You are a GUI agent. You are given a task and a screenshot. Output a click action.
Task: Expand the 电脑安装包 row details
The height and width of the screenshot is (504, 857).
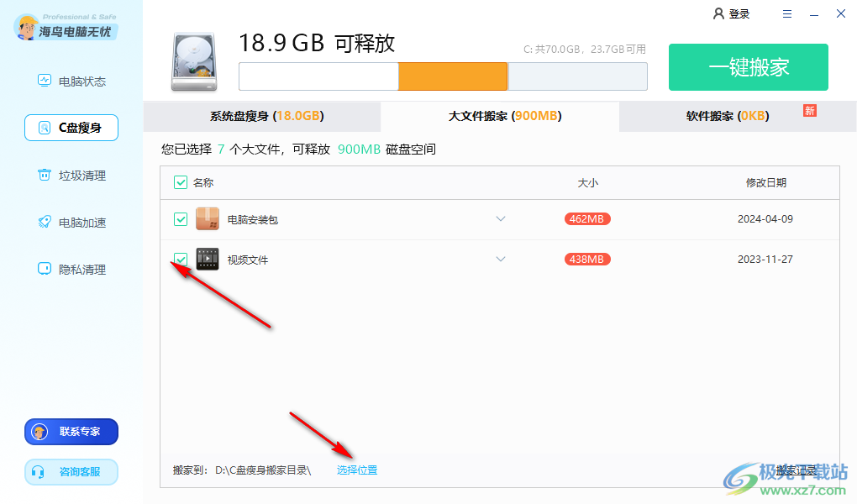tap(501, 219)
